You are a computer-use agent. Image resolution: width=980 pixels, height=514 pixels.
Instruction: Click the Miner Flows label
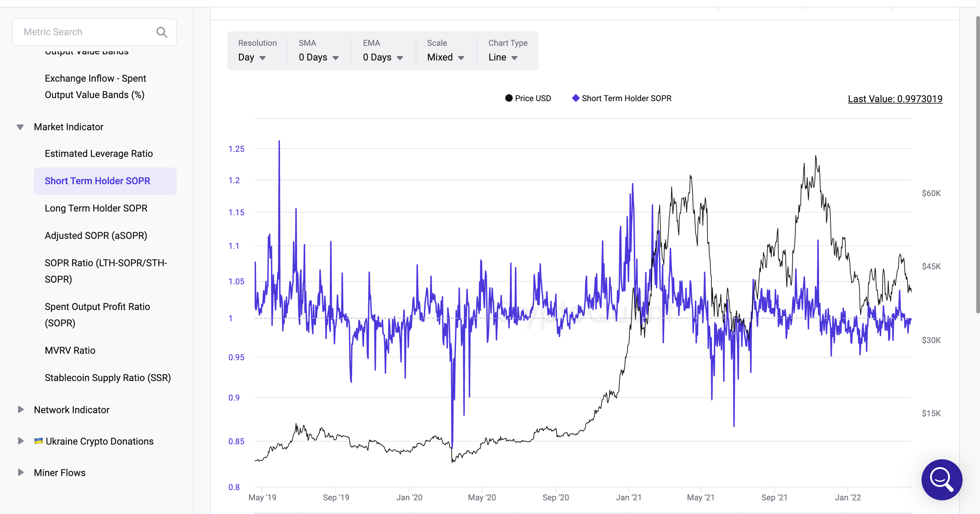pyautogui.click(x=60, y=473)
